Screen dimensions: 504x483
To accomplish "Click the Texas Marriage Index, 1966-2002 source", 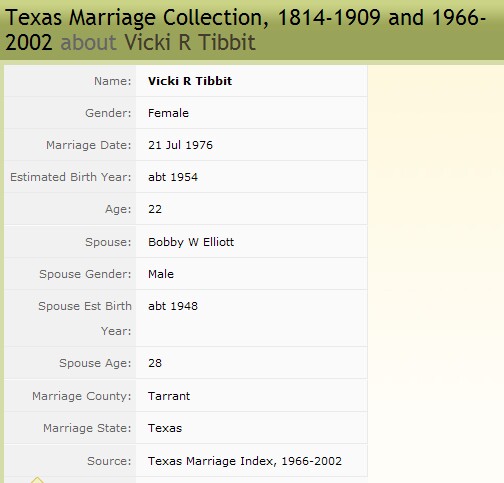I will [x=245, y=461].
